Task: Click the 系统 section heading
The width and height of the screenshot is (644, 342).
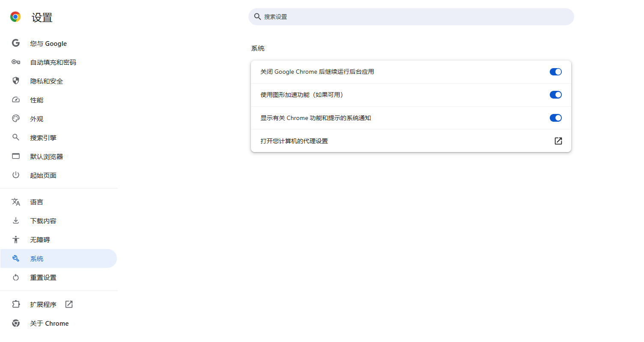Action: click(x=258, y=48)
